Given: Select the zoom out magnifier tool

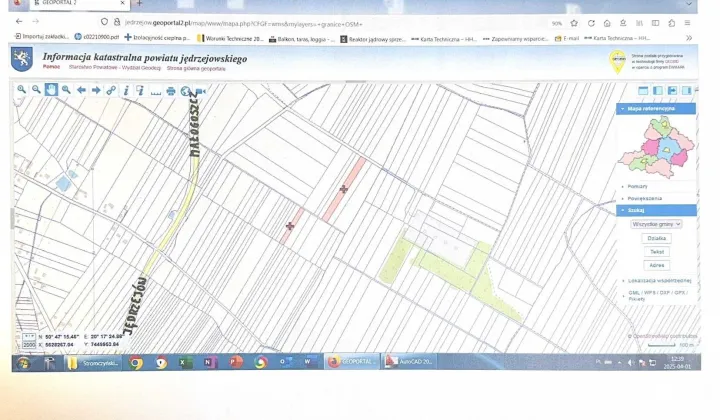Looking at the screenshot, I should click(x=36, y=90).
